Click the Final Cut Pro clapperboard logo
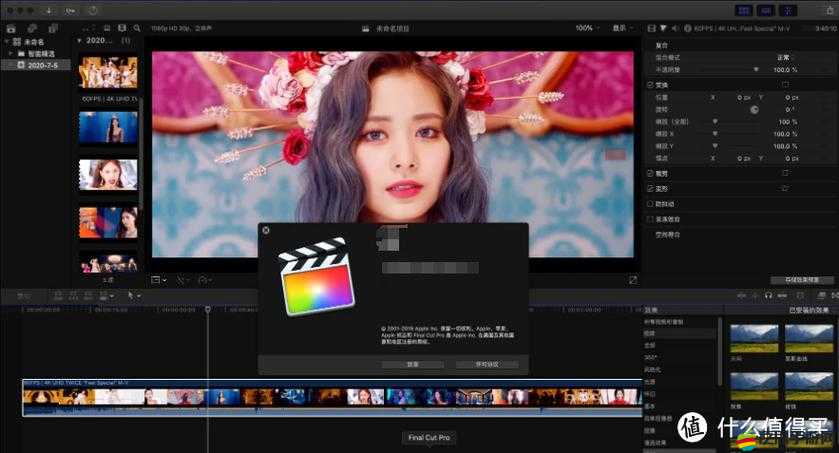Viewport: 839px width, 453px height. tap(315, 275)
